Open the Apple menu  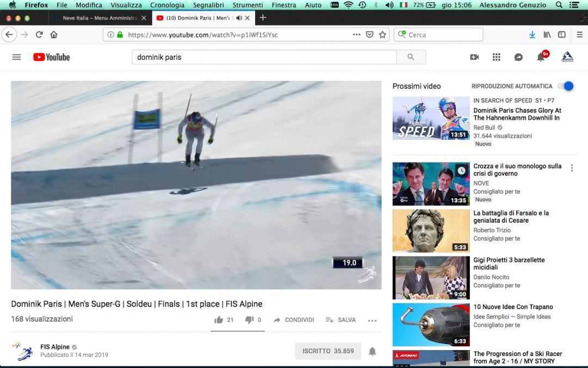(x=13, y=5)
